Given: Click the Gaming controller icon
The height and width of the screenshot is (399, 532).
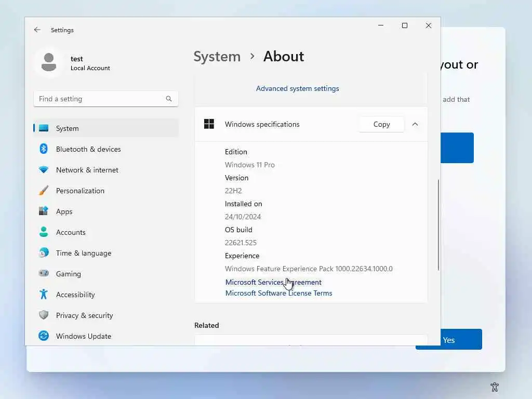Looking at the screenshot, I should click(x=44, y=273).
